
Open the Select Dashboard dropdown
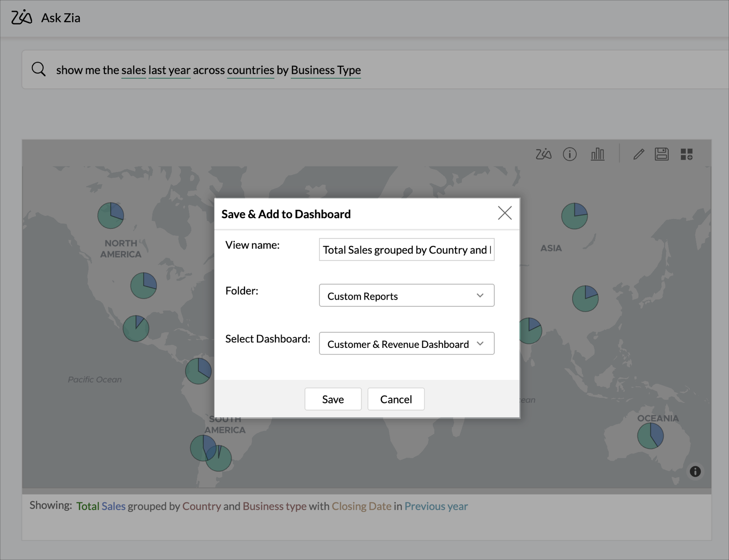pyautogui.click(x=406, y=343)
